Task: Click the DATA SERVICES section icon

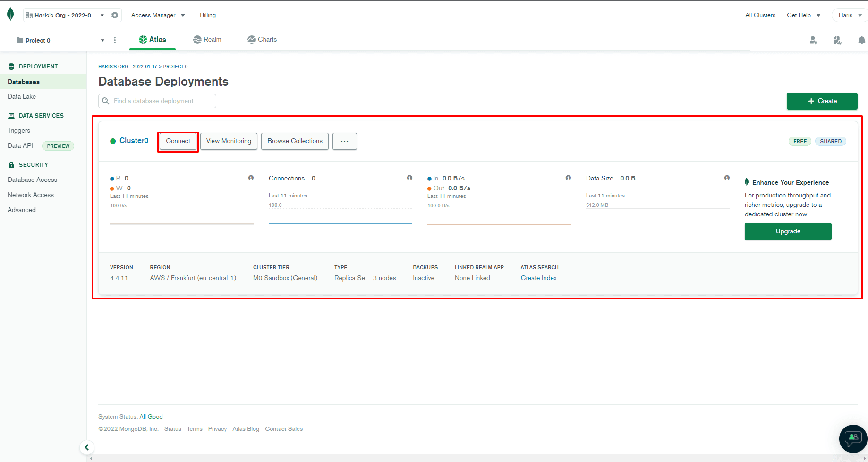Action: click(x=11, y=116)
